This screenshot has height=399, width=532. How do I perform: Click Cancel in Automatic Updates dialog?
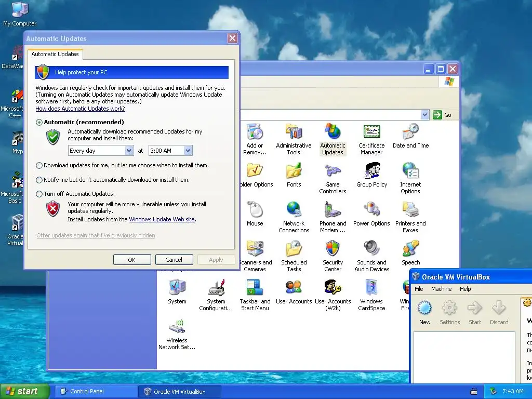[x=174, y=260]
